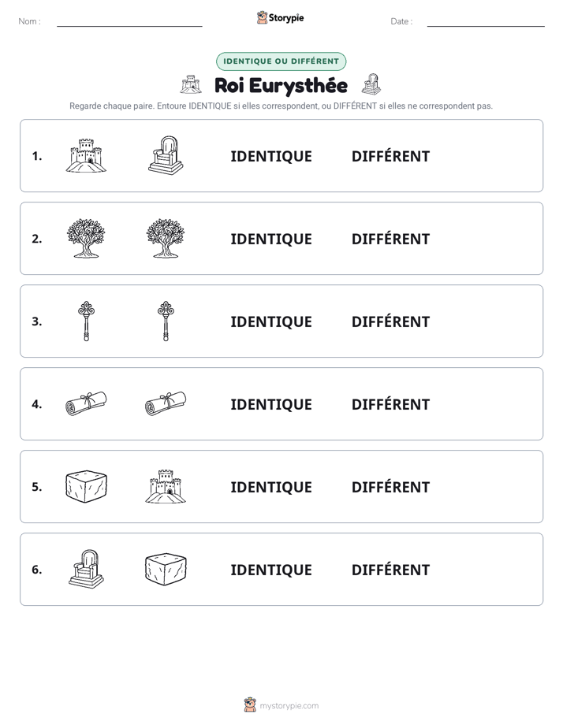
Task: Click the Storypie logo at top
Action: [x=281, y=17]
